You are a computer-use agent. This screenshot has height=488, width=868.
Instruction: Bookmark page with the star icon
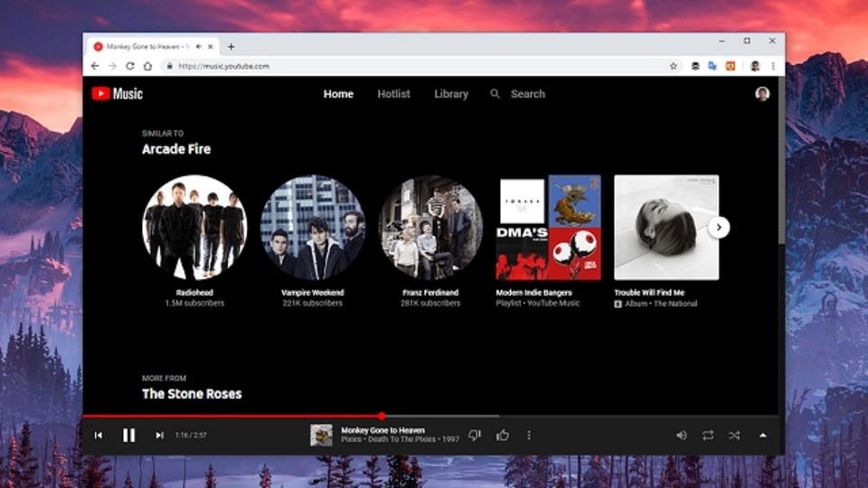coord(673,66)
